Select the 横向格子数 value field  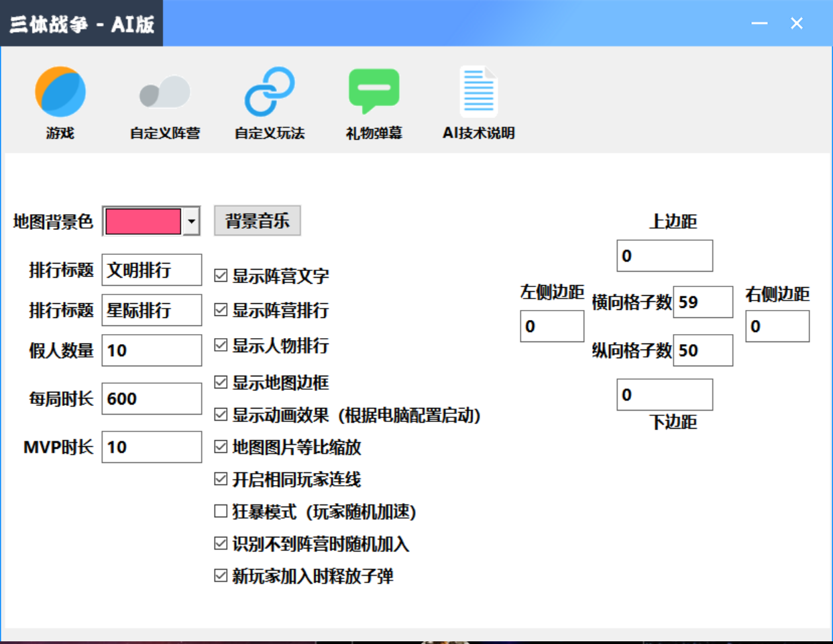click(x=703, y=302)
